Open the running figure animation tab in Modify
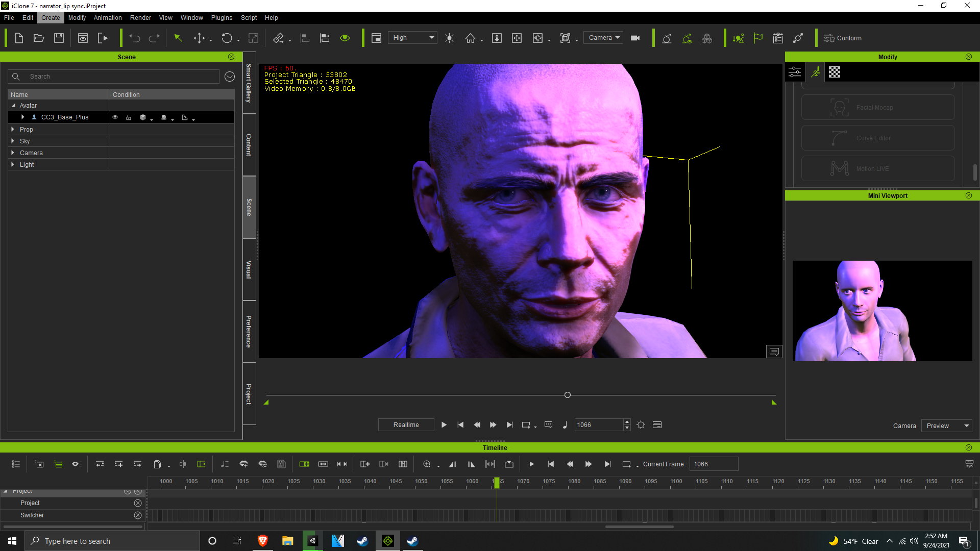 tap(816, 72)
